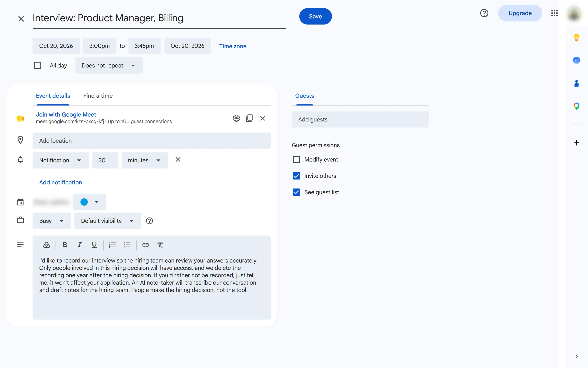The height and width of the screenshot is (368, 588).
Task: Enable Modify event guest permission
Action: pos(296,160)
